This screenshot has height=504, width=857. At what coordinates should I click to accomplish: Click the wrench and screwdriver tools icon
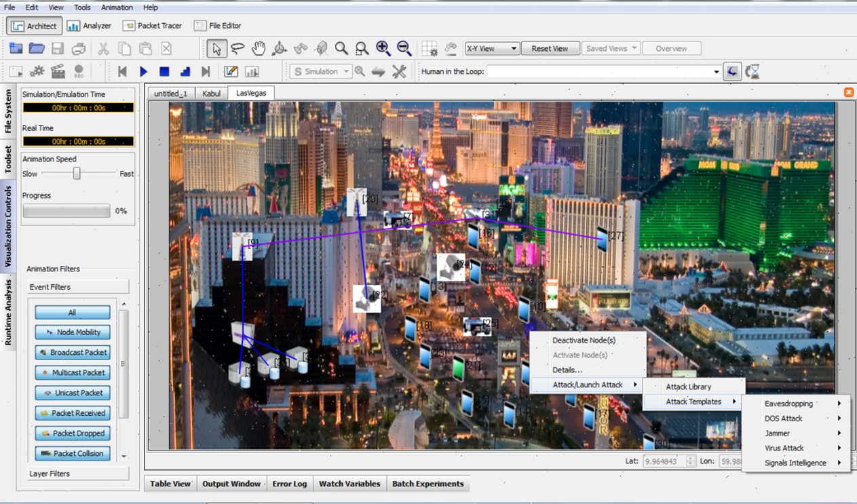(399, 71)
